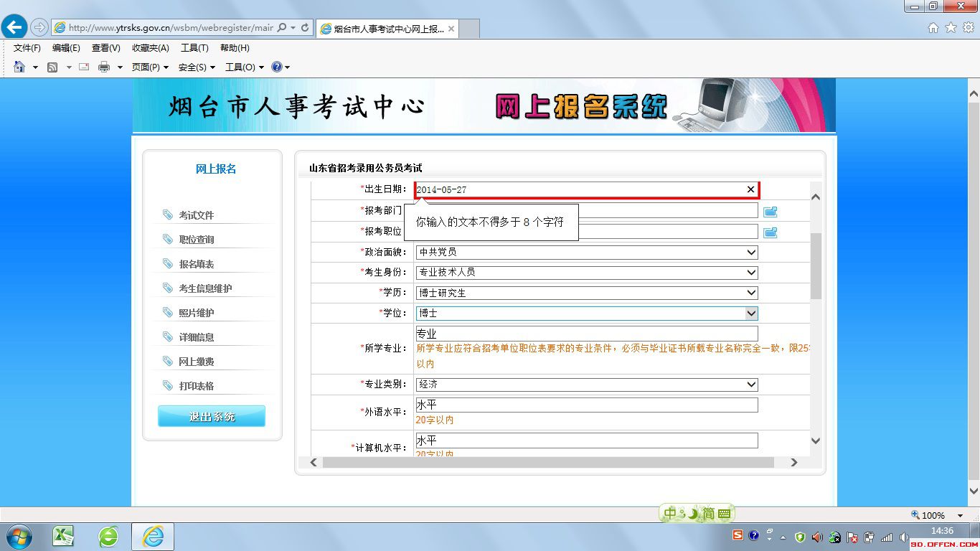Open Excel from the Windows taskbar
Screen dimensions: 980x551
[63, 536]
